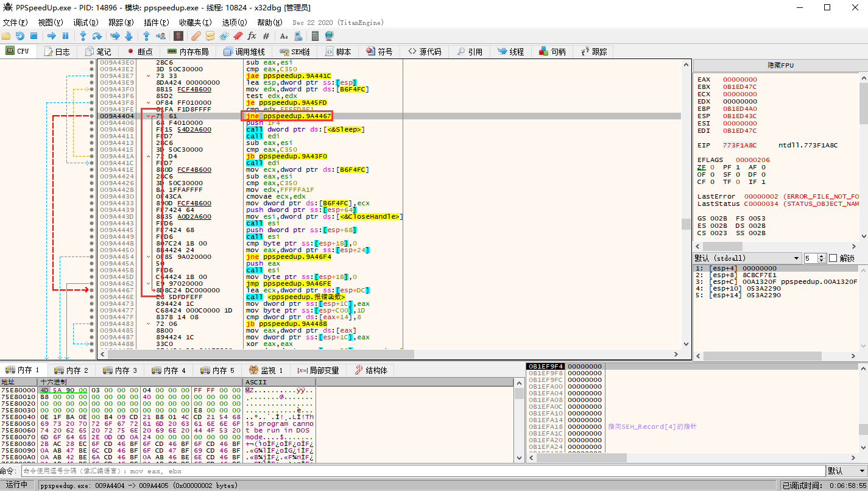Click the Open file folder icon
Image resolution: width=868 pixels, height=491 pixels.
(7, 36)
